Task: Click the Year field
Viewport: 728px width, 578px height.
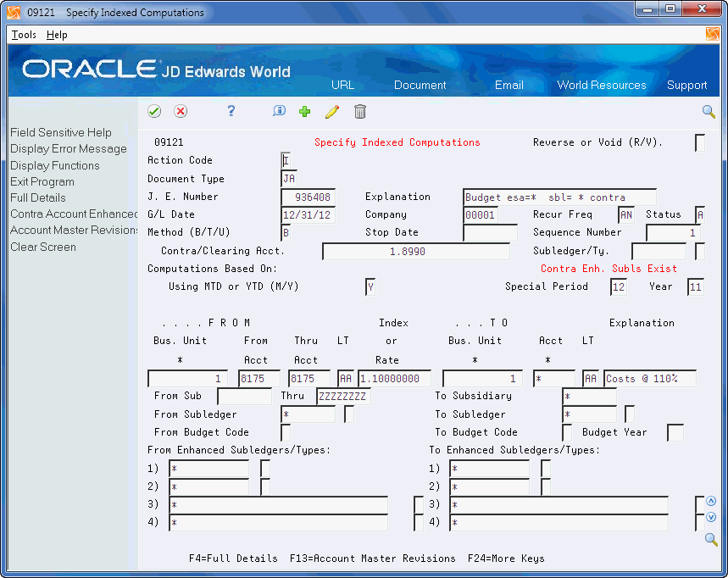Action: [x=696, y=287]
